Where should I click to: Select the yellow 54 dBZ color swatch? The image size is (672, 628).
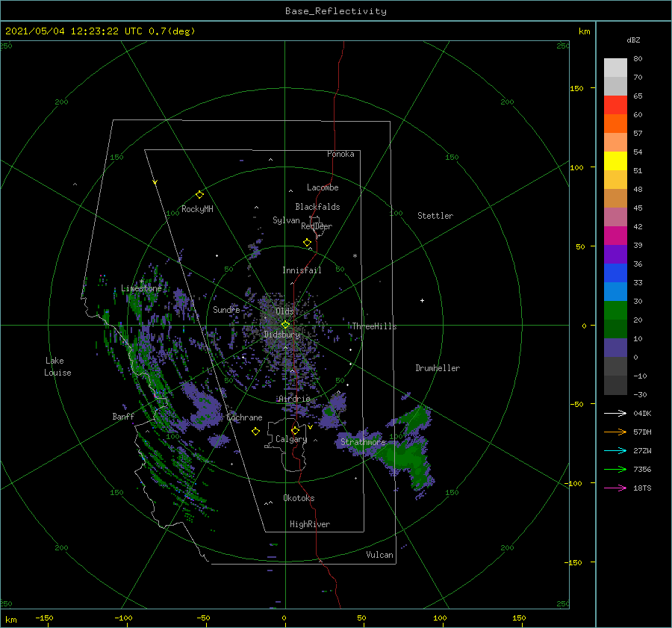615,161
